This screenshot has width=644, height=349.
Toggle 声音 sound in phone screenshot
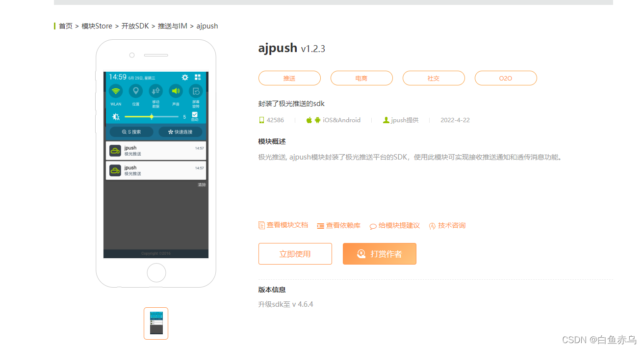tap(176, 91)
